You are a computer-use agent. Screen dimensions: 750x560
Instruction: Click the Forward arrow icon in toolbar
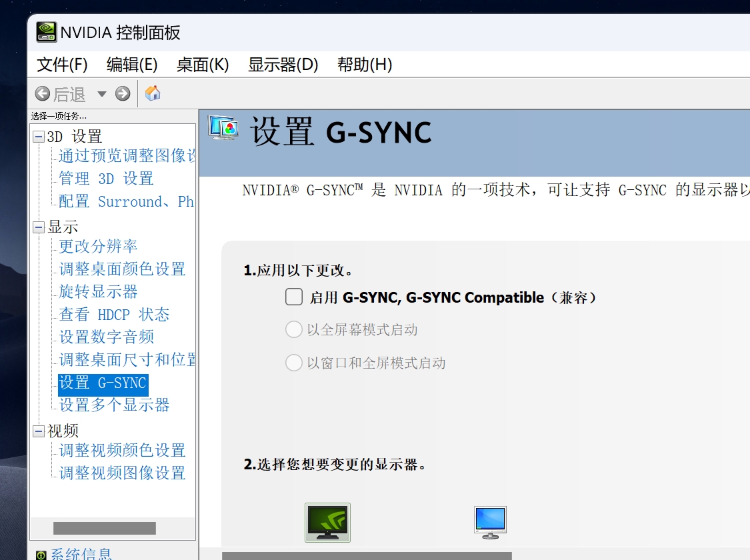pyautogui.click(x=123, y=94)
